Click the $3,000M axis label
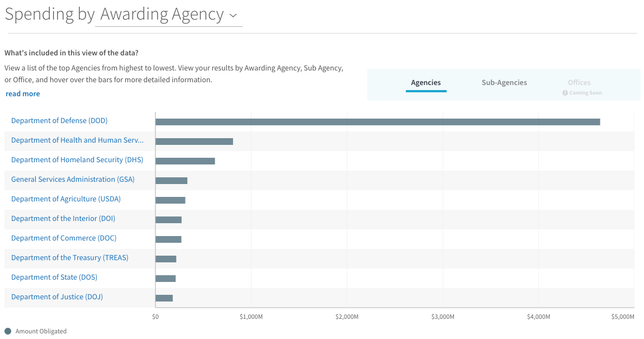This screenshot has width=644, height=339. pyautogui.click(x=443, y=317)
